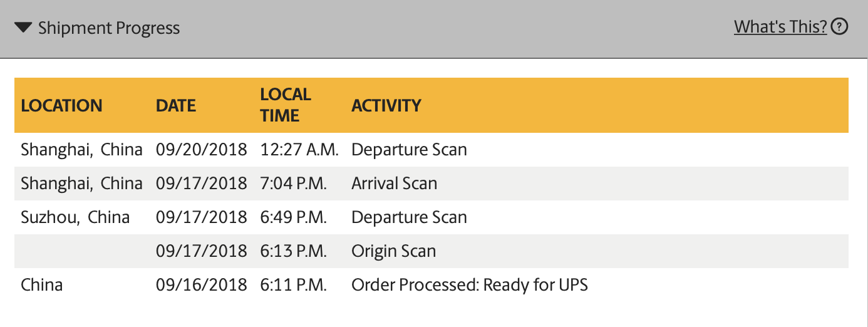868x327 pixels.
Task: Collapse the Shipment Progress triangle
Action: (23, 28)
